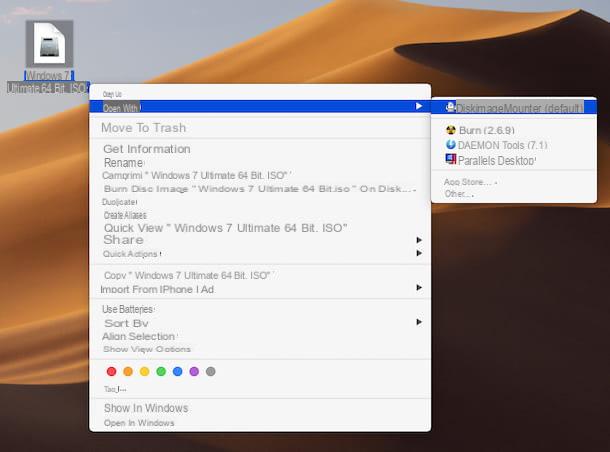The width and height of the screenshot is (610, 452).
Task: Choose Move To Trash
Action: point(144,128)
